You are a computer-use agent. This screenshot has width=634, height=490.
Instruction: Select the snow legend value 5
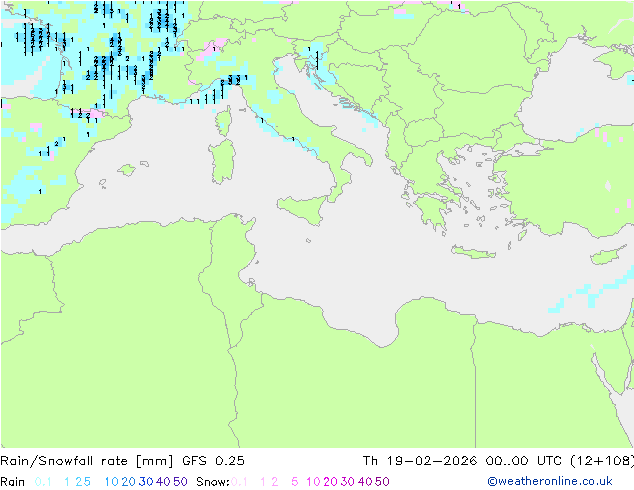[x=295, y=482]
